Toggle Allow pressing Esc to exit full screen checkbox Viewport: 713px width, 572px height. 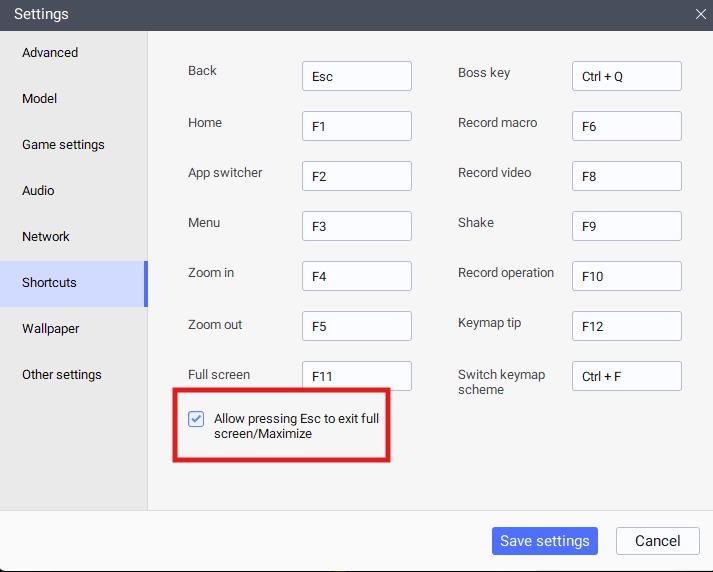pyautogui.click(x=196, y=419)
